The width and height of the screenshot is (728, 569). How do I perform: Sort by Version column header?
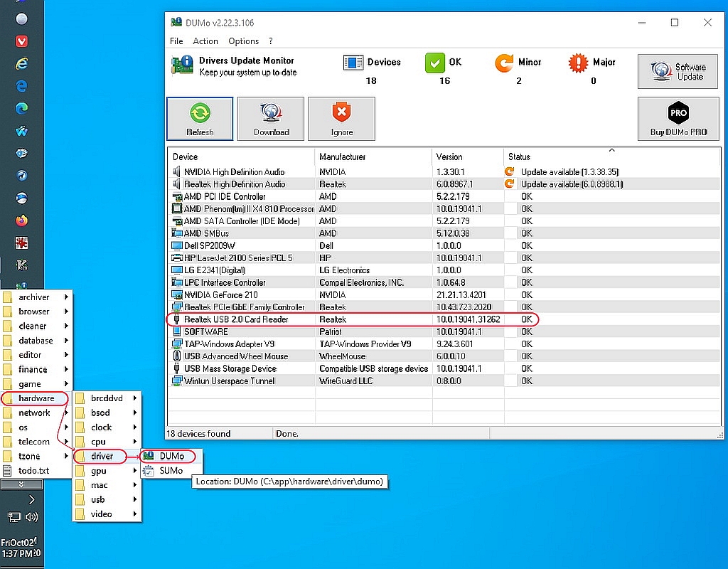(468, 156)
